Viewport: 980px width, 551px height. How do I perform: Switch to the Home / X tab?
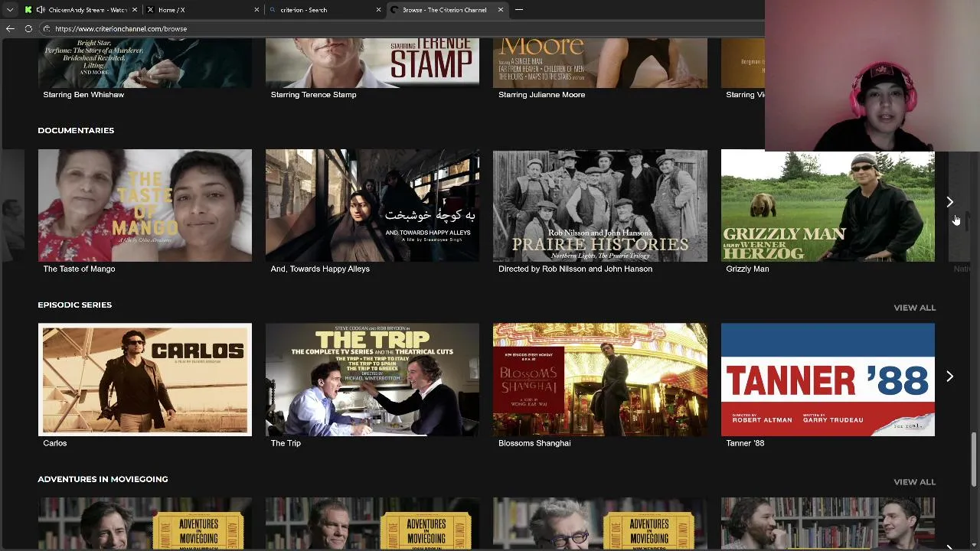[x=203, y=10]
